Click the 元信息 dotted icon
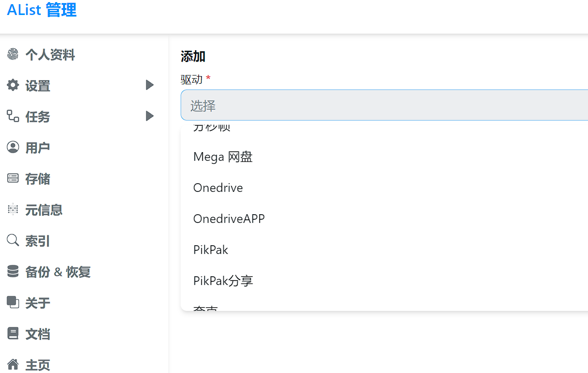588x373 pixels. point(12,210)
